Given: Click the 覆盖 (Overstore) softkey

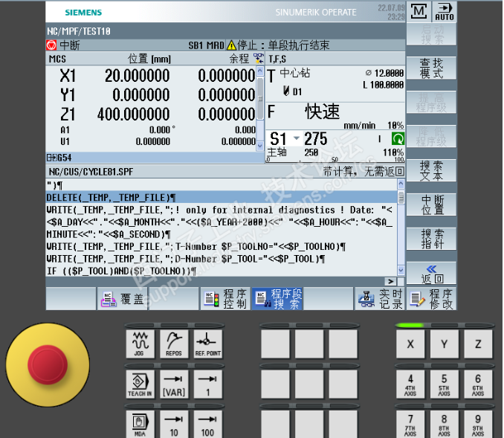Looking at the screenshot, I should point(123,299).
